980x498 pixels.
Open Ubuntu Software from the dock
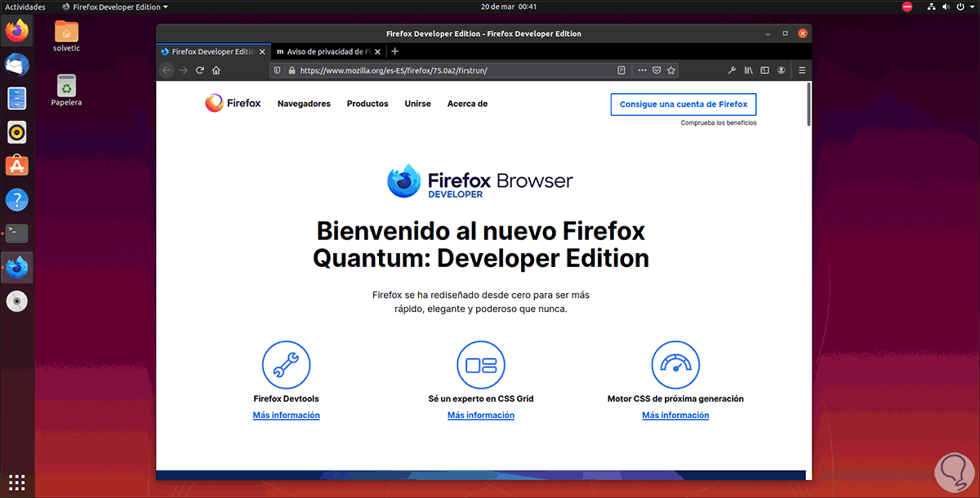click(16, 166)
